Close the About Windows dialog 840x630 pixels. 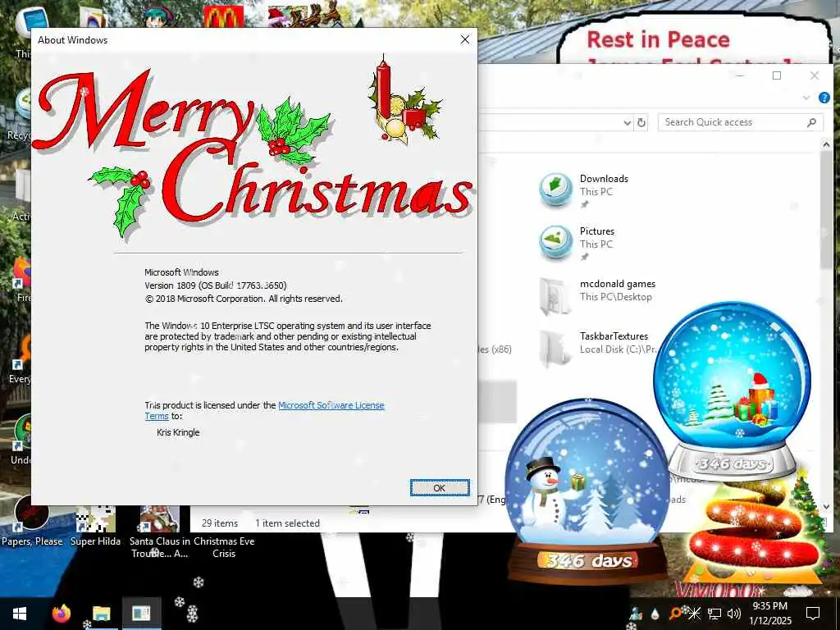pyautogui.click(x=465, y=39)
